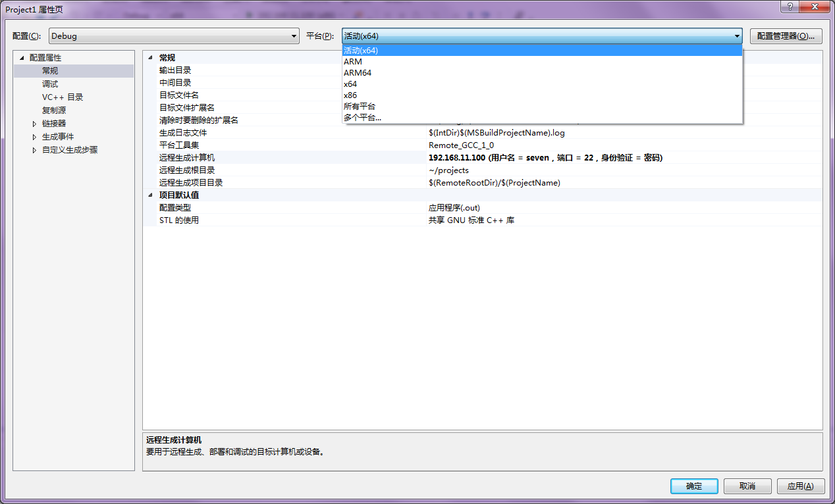Open 配置管理器 button

coord(786,36)
